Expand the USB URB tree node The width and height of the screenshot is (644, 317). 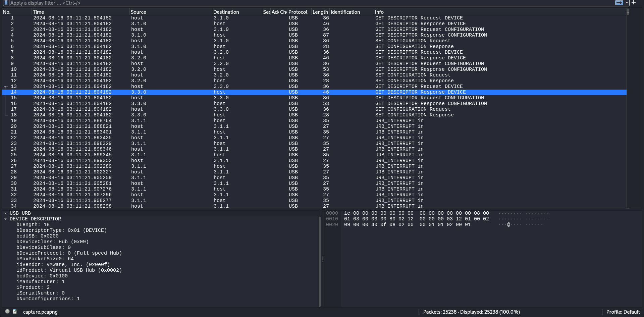(5, 213)
